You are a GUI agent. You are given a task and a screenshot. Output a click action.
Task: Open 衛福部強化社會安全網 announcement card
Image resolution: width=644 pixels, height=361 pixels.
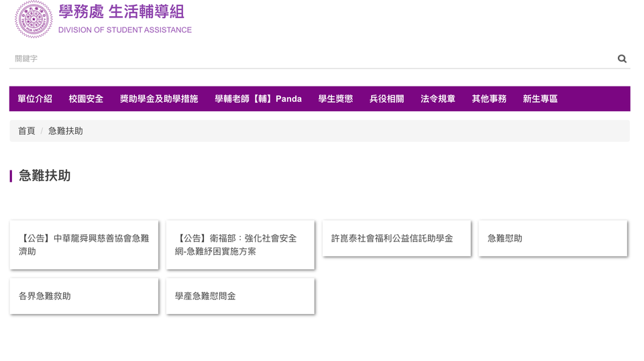pyautogui.click(x=240, y=245)
